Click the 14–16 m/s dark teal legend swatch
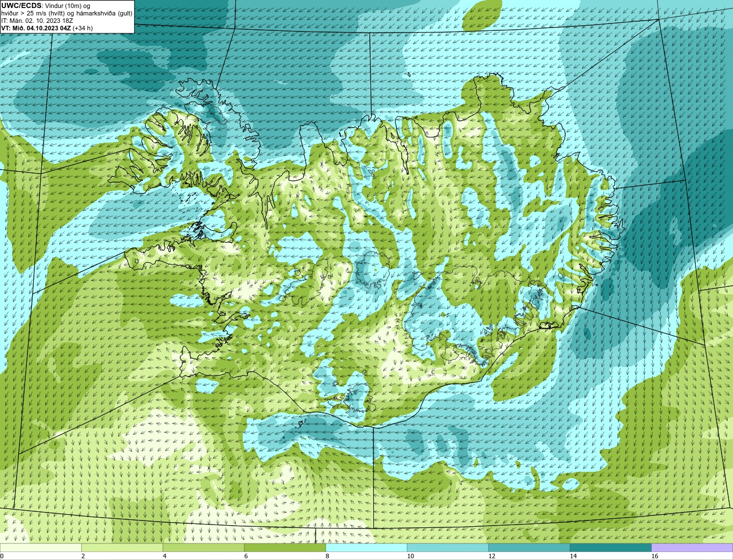Viewport: 733px width, 560px height. click(x=611, y=548)
